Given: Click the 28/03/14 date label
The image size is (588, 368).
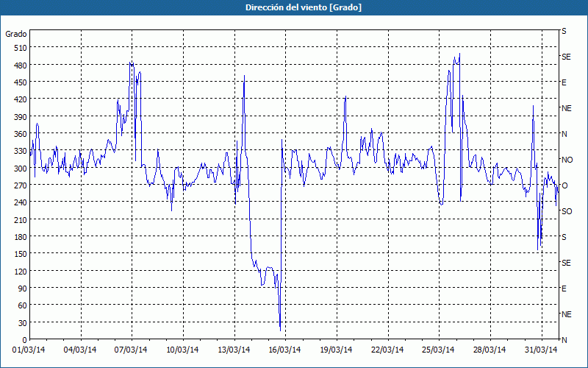Looking at the screenshot, I should [x=490, y=350].
